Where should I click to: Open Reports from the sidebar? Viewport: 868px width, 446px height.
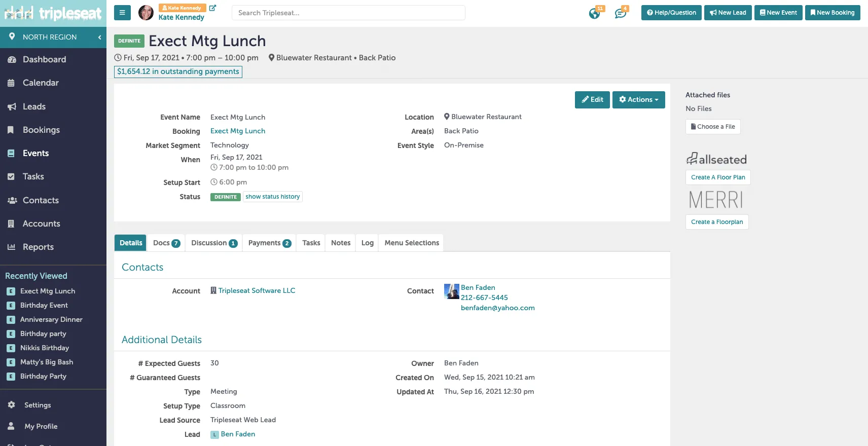pyautogui.click(x=38, y=247)
